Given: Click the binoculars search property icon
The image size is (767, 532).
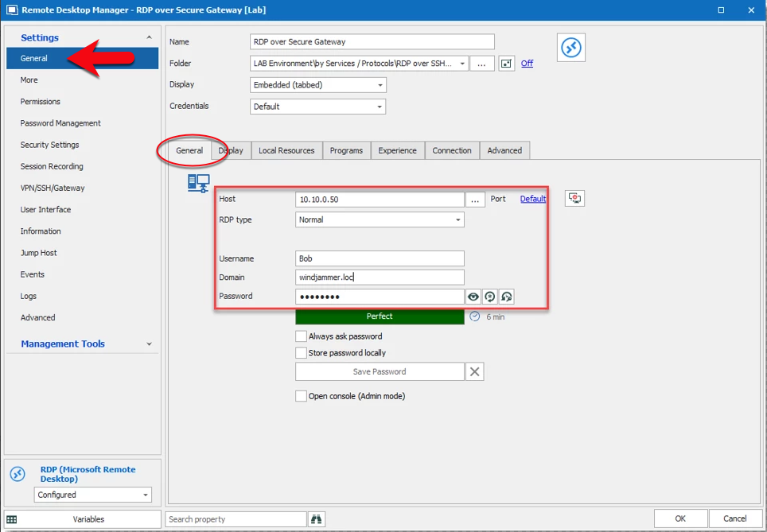Looking at the screenshot, I should pyautogui.click(x=317, y=519).
